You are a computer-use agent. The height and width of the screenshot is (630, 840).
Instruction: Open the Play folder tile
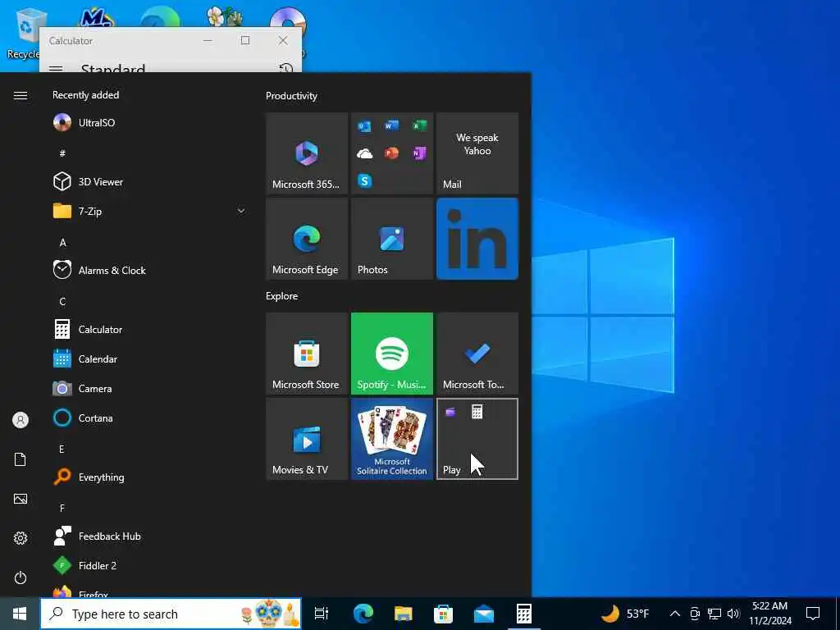pyautogui.click(x=477, y=439)
